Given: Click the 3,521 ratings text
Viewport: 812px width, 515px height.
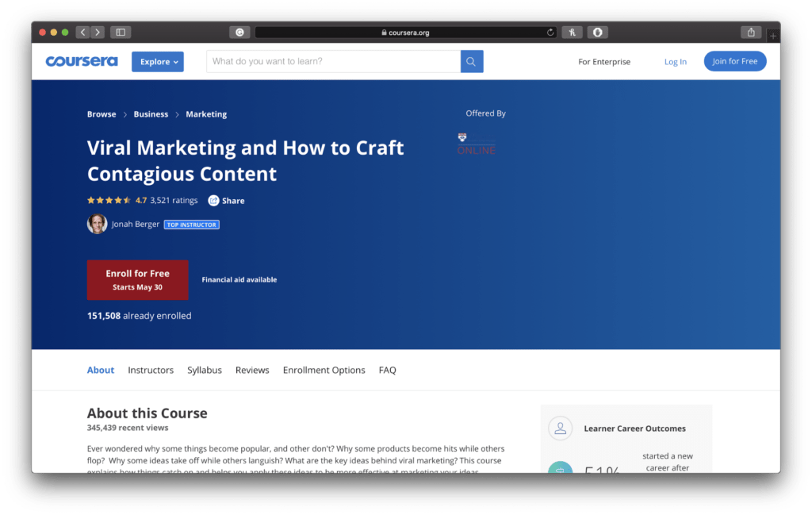Looking at the screenshot, I should tap(174, 200).
